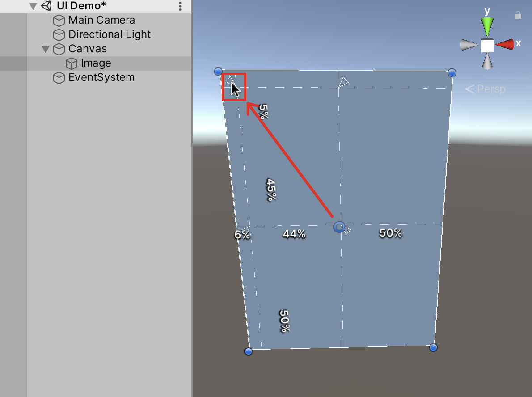Click the EventSystem cube icon

click(59, 78)
